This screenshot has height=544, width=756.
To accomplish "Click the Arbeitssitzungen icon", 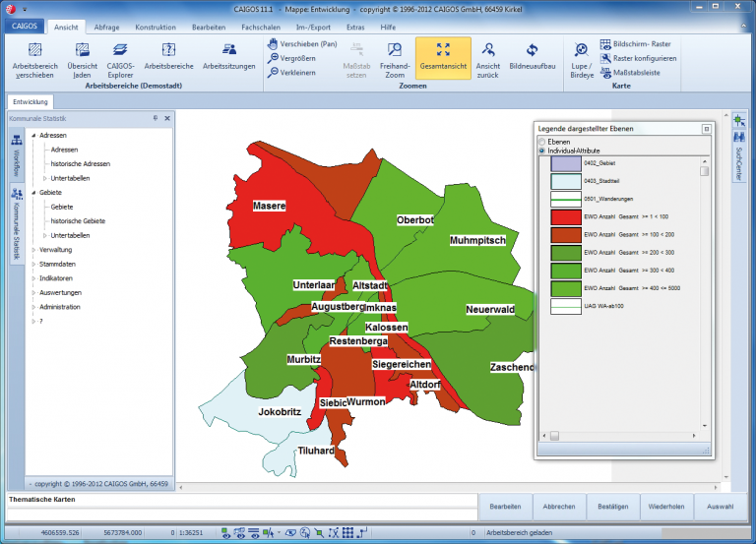I will (x=228, y=50).
